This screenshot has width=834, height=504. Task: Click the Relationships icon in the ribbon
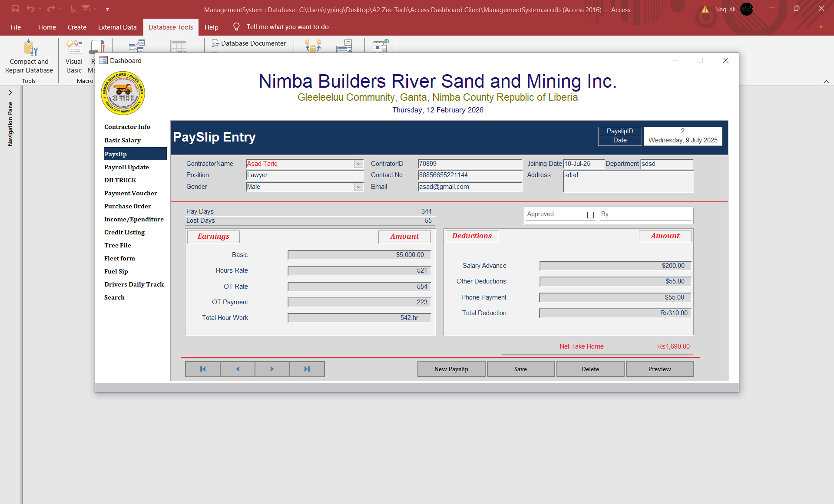pyautogui.click(x=136, y=46)
